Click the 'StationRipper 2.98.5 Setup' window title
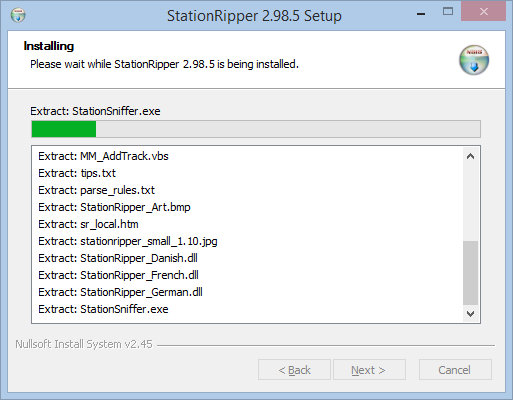This screenshot has width=513, height=400. click(254, 16)
